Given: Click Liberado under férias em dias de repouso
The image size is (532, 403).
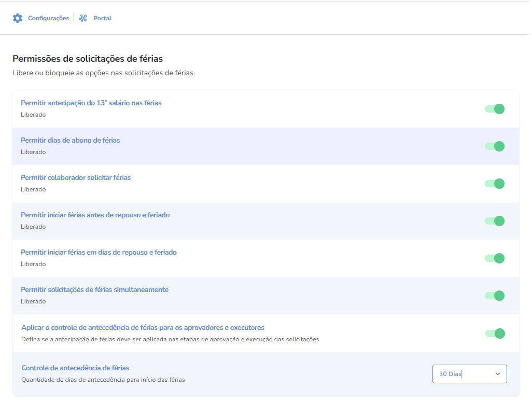Looking at the screenshot, I should [33, 264].
